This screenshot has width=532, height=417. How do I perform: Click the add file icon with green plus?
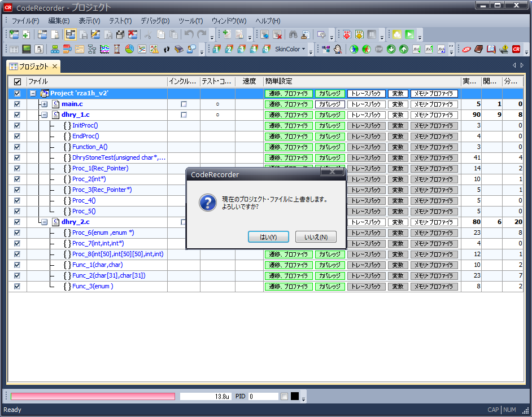26,34
